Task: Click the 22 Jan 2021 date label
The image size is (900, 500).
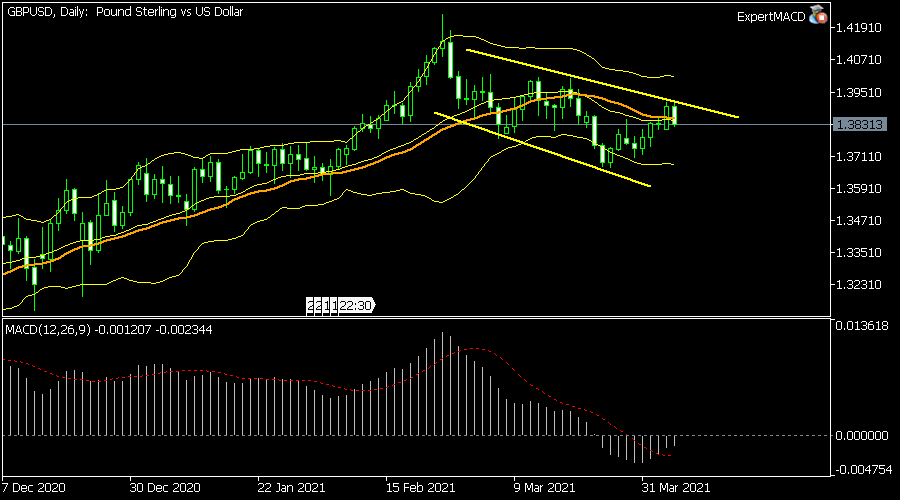Action: pos(291,487)
